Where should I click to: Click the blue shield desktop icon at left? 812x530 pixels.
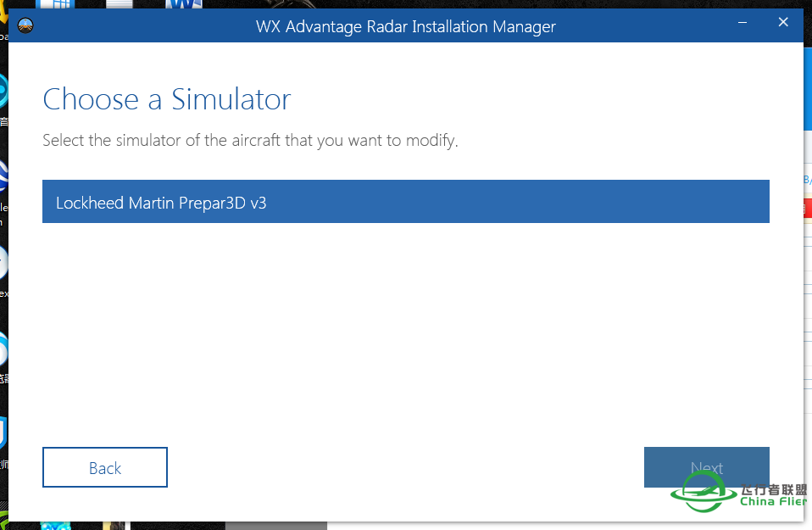3,432
